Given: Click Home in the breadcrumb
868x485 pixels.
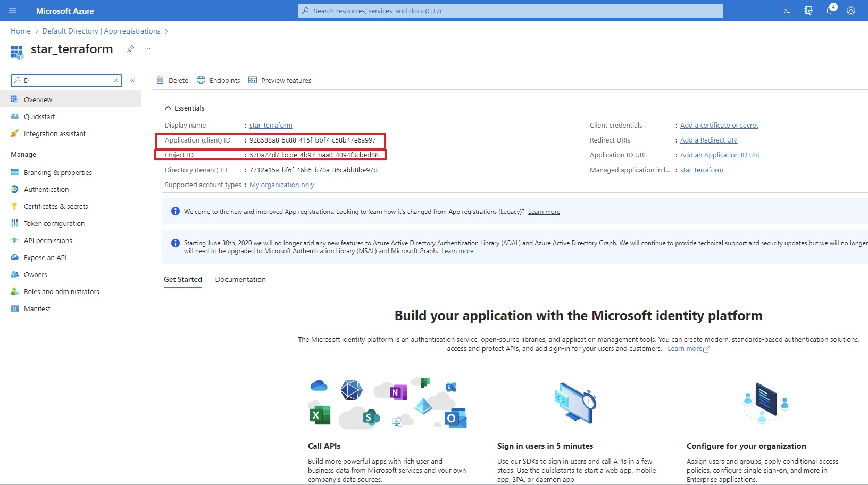Looking at the screenshot, I should (21, 31).
